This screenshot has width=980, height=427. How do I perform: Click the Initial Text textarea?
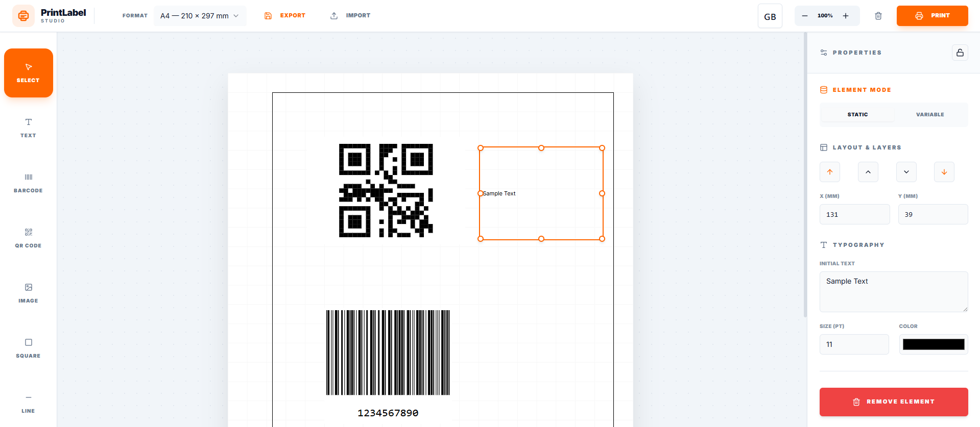[894, 292]
